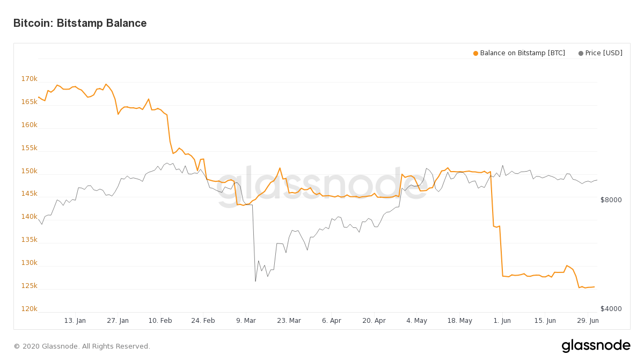The image size is (644, 362).
Task: Click the $8000 price axis label
Action: (x=611, y=200)
